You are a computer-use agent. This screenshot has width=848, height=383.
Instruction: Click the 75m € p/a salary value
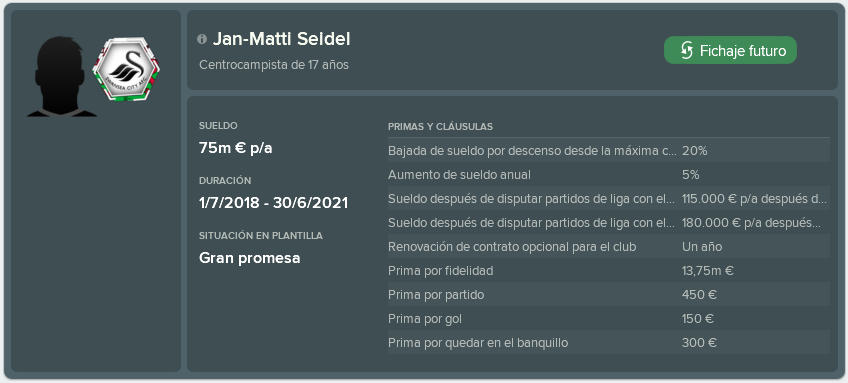(x=236, y=148)
